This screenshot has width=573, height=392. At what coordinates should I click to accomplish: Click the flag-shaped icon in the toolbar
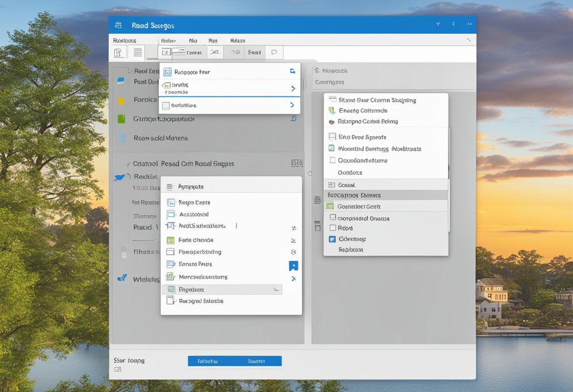click(x=274, y=52)
